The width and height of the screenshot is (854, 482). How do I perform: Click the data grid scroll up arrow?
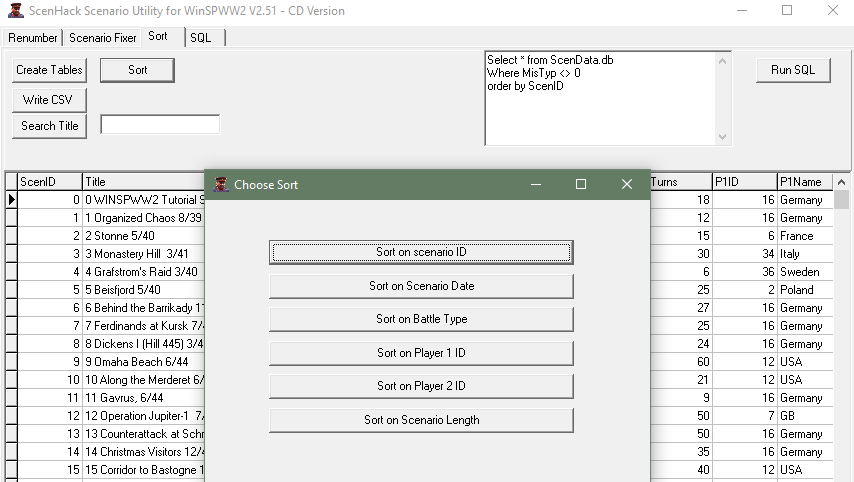coord(842,182)
